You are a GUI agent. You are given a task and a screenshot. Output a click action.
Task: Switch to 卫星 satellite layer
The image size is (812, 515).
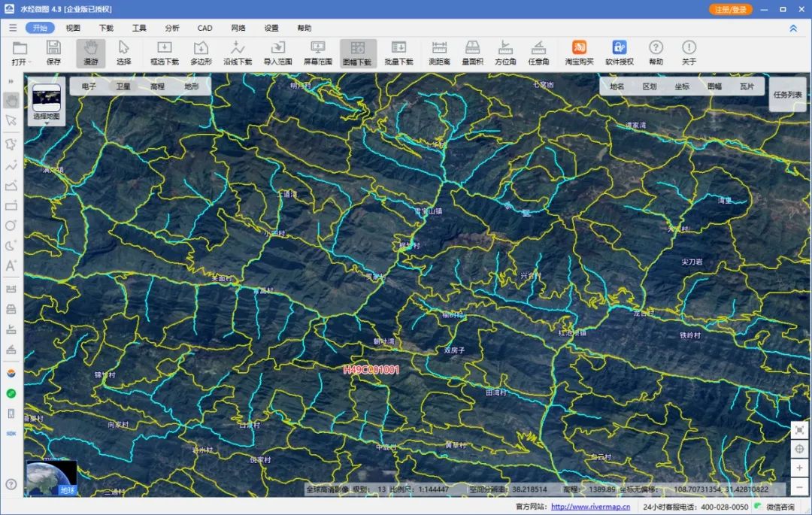[123, 86]
